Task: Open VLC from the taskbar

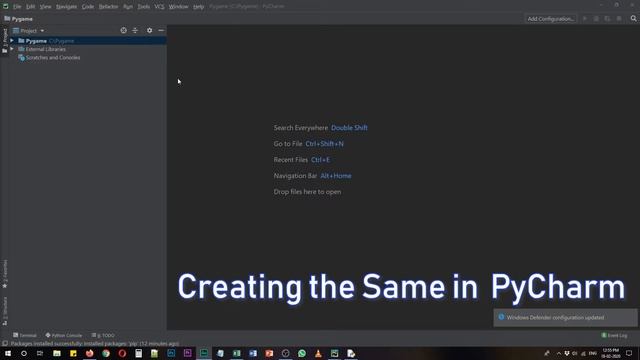Action: [x=318, y=353]
